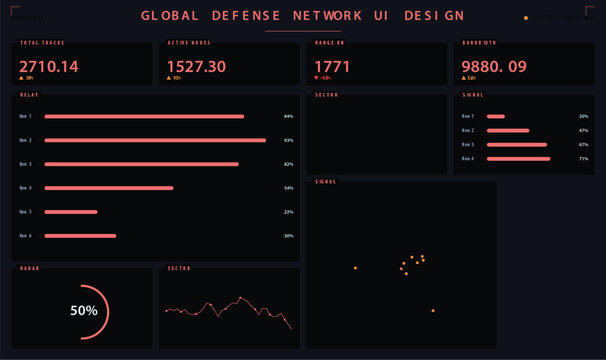
Task: Click the 71% label in Signal panel
Action: pos(584,159)
